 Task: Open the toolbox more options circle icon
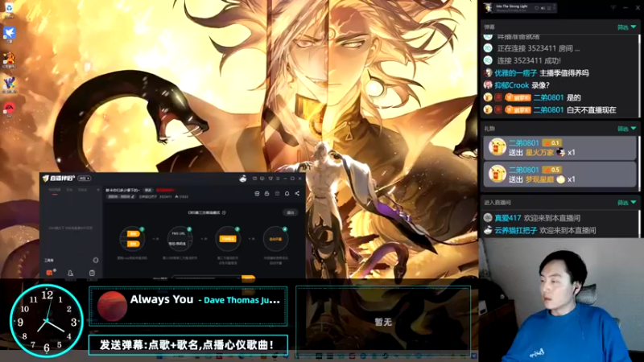pyautogui.click(x=96, y=260)
